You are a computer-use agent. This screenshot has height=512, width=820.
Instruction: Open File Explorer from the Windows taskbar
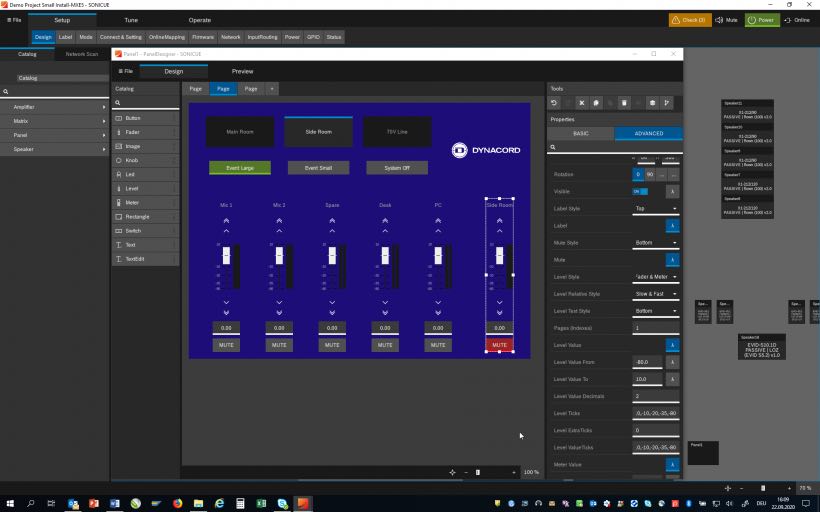point(198,503)
